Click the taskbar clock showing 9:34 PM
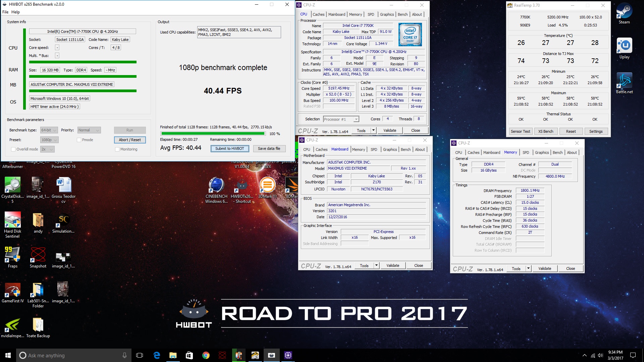644x362 pixels. 615,355
